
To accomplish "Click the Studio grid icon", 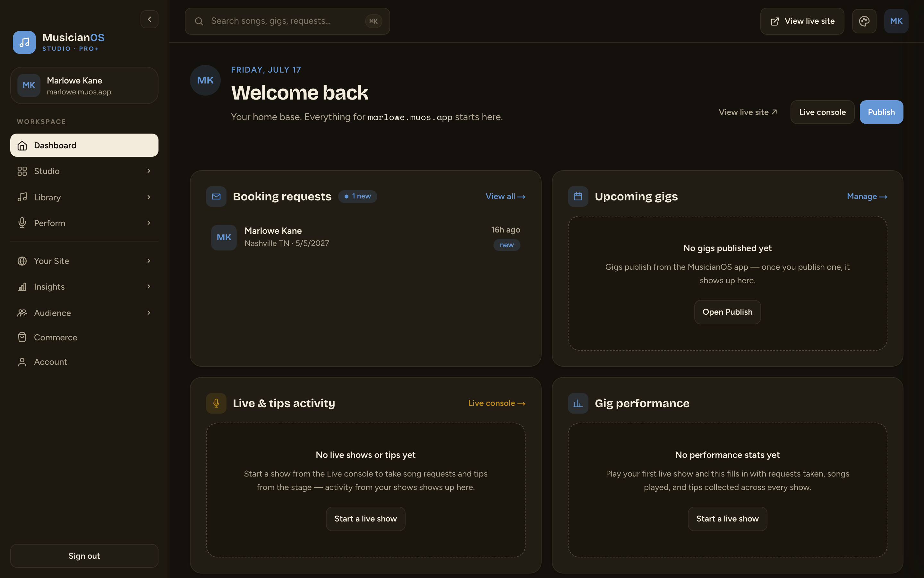I will coord(22,171).
